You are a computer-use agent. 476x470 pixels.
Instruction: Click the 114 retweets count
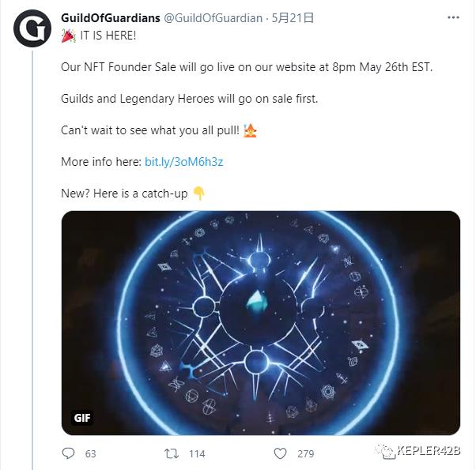[x=197, y=453]
